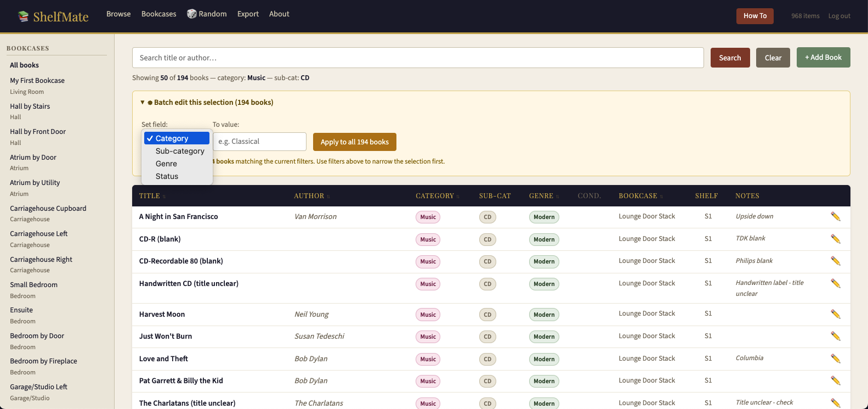
Task: Select All books in sidebar
Action: click(24, 65)
